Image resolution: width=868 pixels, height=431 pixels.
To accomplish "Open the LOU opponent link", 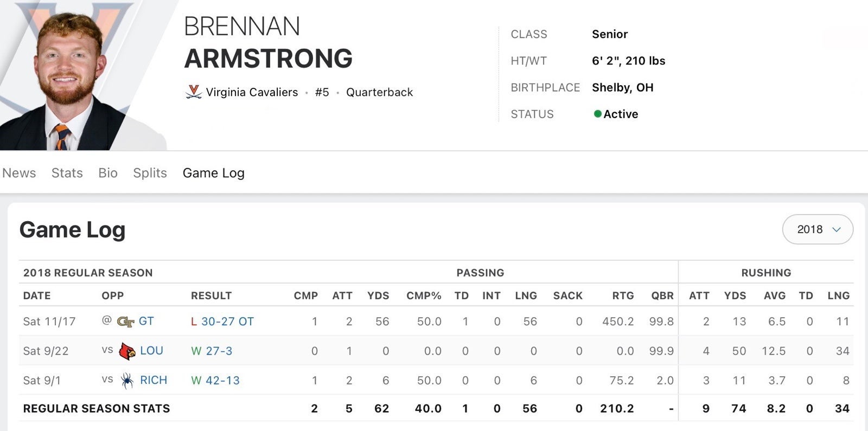I will click(x=152, y=351).
